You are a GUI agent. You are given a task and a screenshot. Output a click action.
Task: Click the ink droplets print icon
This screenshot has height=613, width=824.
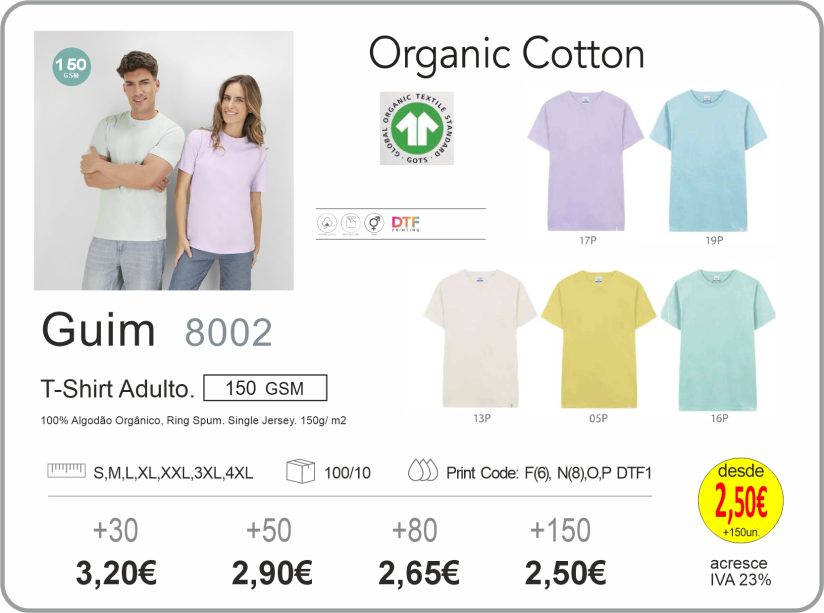click(423, 471)
